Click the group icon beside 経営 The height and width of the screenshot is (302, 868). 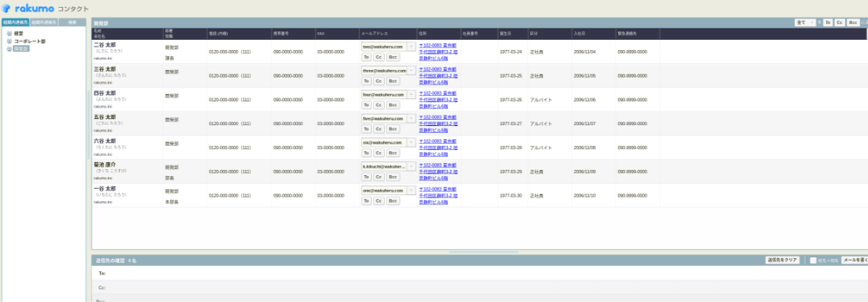point(9,34)
